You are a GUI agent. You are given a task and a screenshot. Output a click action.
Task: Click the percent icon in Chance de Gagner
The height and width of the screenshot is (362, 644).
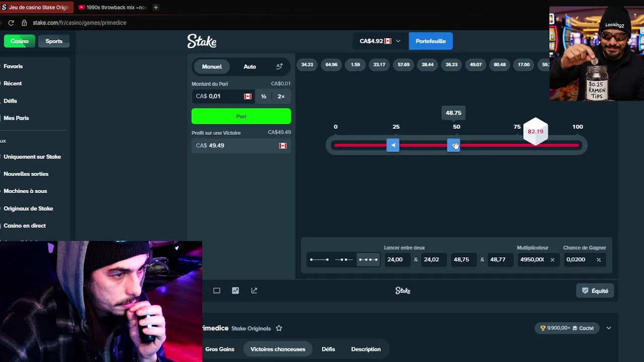[599, 259]
